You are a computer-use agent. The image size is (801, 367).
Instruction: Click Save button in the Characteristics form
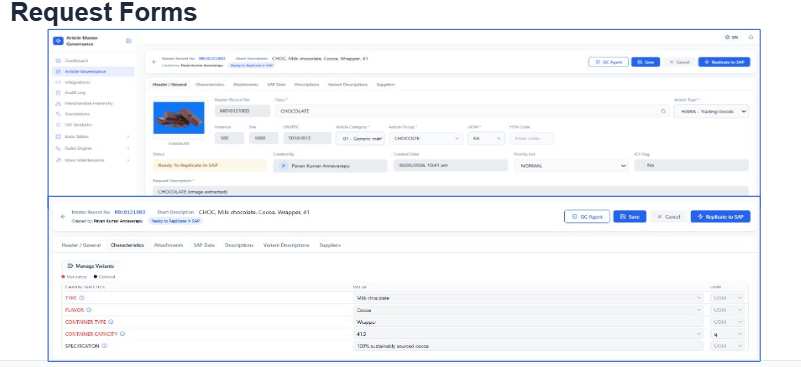[x=629, y=216]
